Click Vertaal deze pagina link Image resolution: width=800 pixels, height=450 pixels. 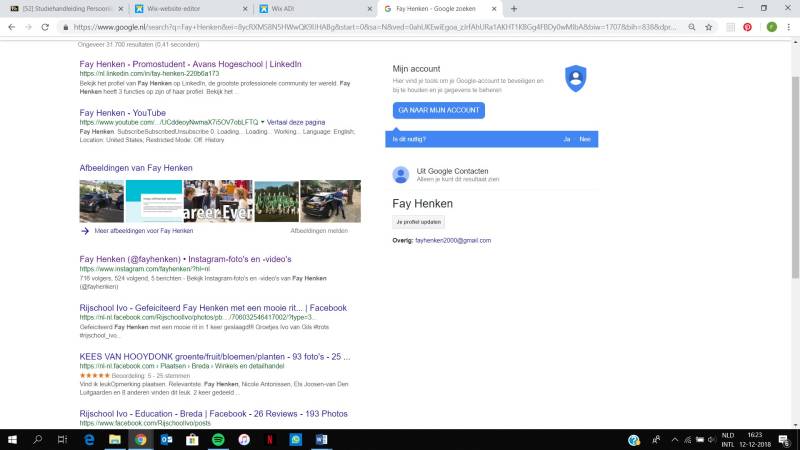point(296,122)
